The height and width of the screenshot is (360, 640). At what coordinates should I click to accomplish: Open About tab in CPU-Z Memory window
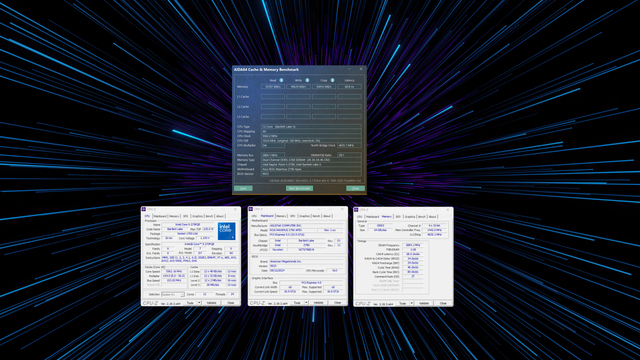432,216
